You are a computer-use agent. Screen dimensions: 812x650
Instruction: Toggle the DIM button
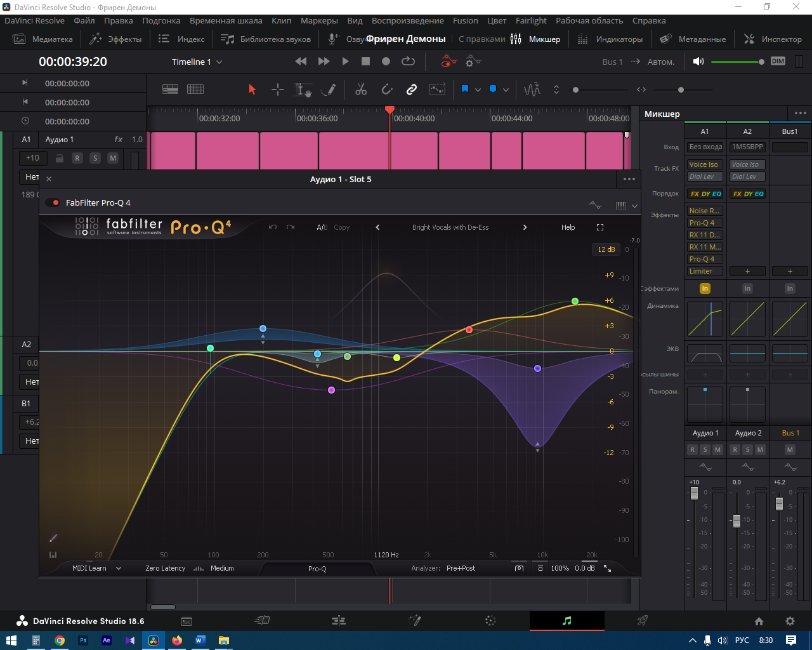coord(778,62)
